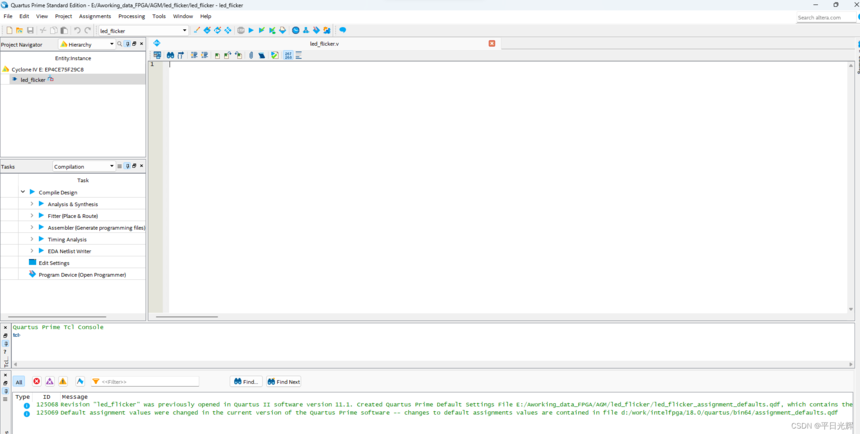
Task: Toggle critical warning messages filter
Action: [49, 381]
